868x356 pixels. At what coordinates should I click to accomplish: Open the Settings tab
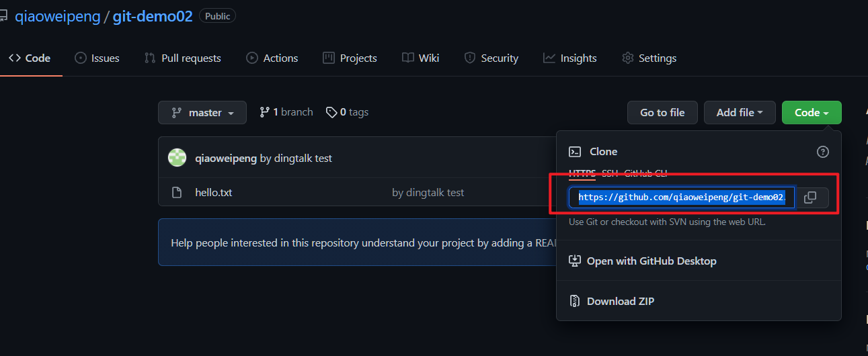(649, 58)
